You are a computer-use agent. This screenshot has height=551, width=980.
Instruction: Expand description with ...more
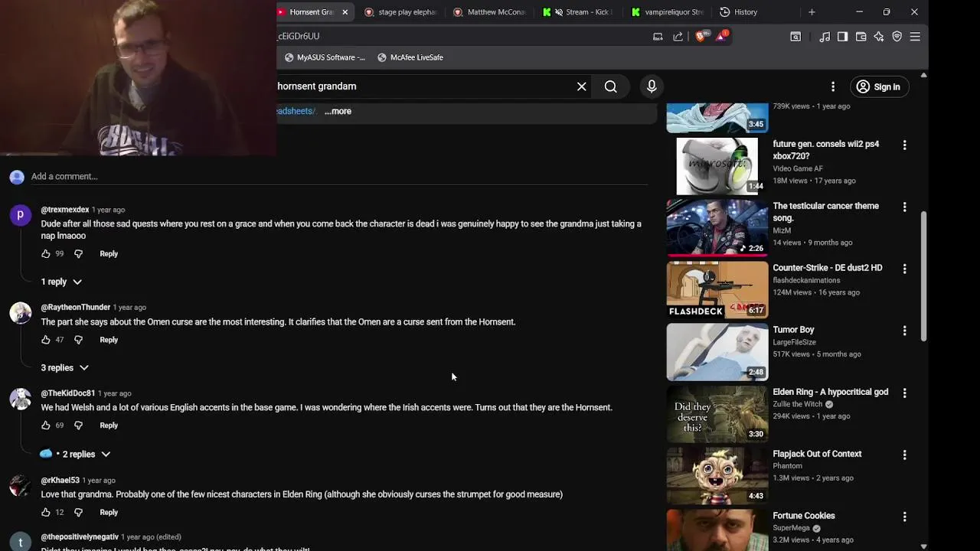pos(338,111)
